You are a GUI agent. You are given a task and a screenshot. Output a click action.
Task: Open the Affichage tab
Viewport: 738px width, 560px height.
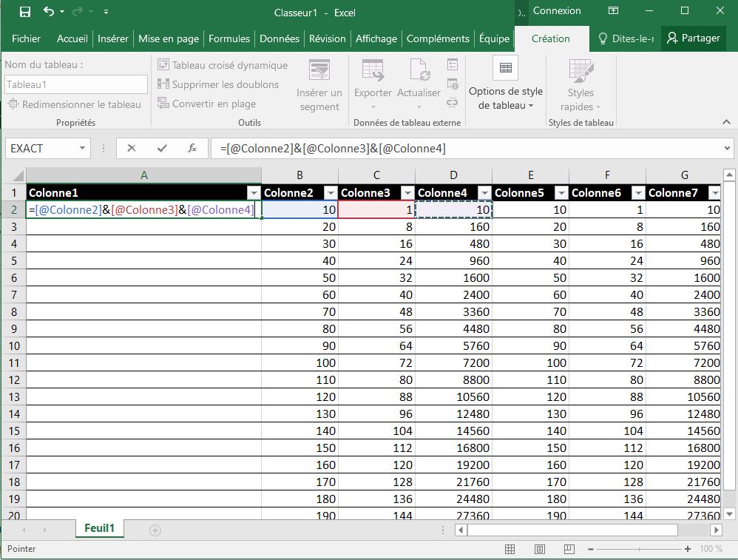point(376,38)
